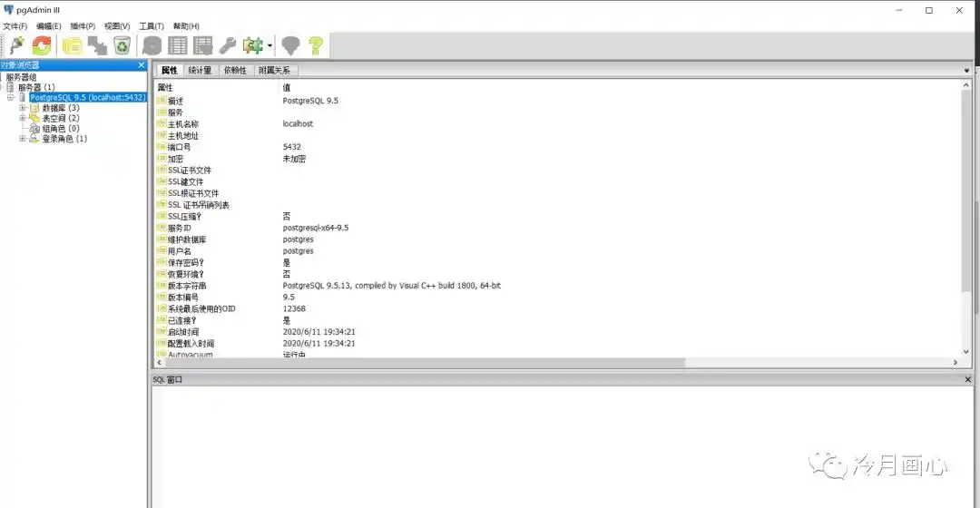Switch to the 统计量 tab
Screen dimensions: 980x508
click(200, 70)
